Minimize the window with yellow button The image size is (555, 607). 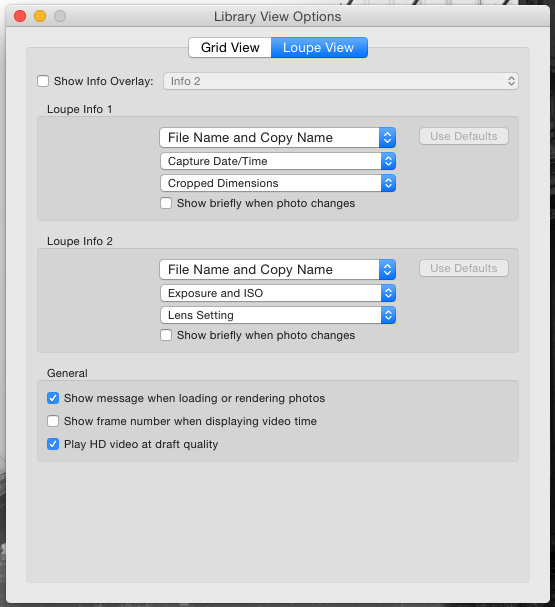(x=40, y=16)
